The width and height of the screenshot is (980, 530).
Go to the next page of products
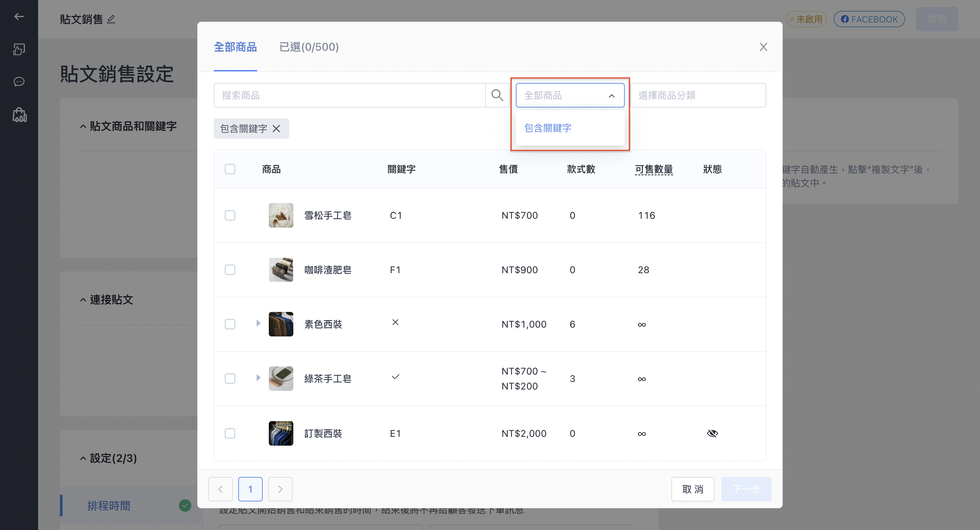[x=280, y=489]
